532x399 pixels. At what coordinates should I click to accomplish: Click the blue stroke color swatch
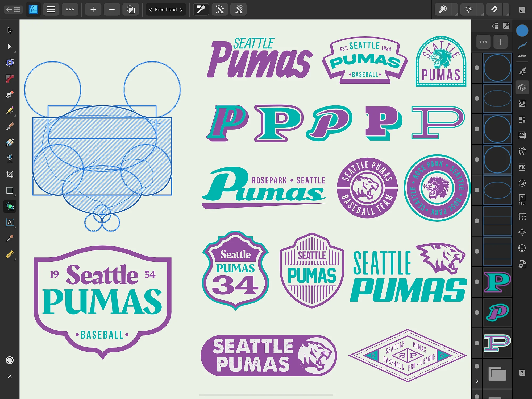pyautogui.click(x=522, y=30)
